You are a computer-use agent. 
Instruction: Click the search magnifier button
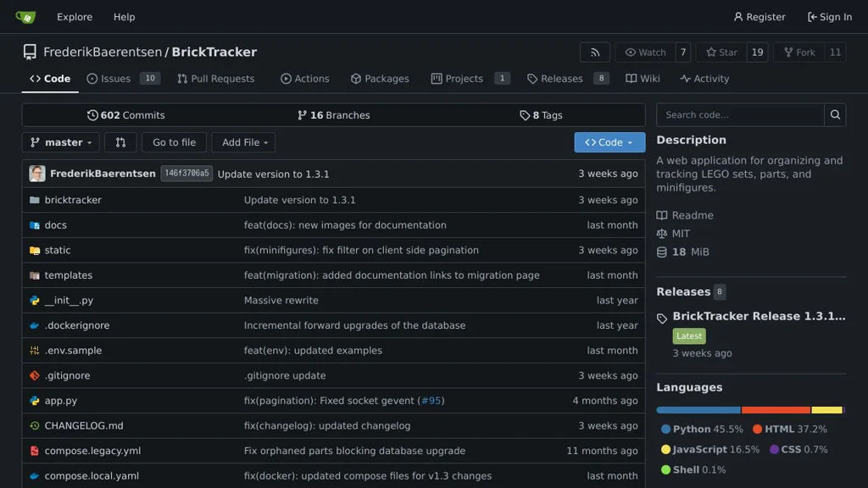(x=835, y=115)
